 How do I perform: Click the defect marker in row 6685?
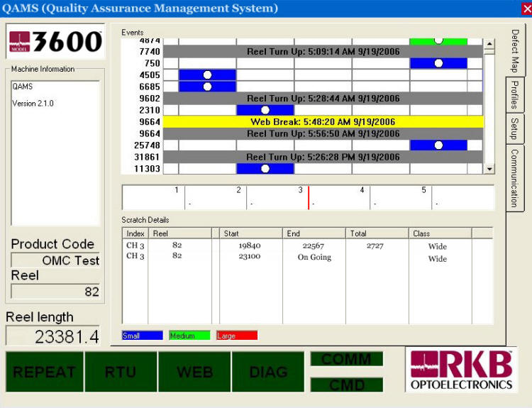tap(207, 87)
